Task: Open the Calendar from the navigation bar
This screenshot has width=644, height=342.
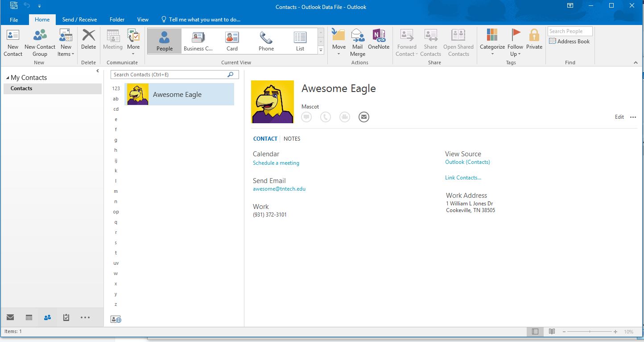Action: point(29,317)
